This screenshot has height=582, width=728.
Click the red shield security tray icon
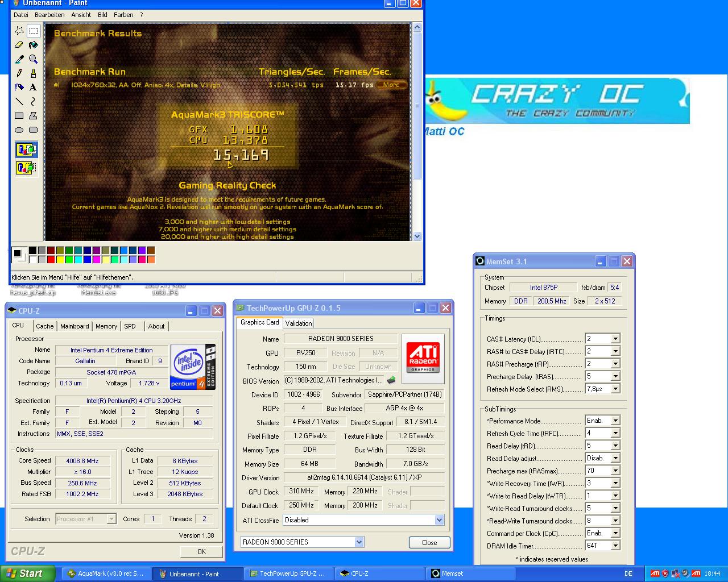click(664, 573)
